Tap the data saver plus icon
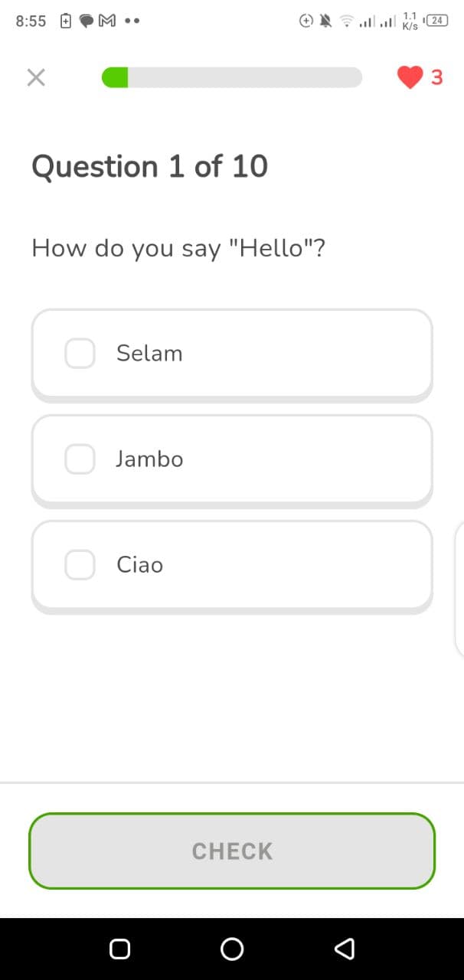Screen dimensions: 464x980 click(x=307, y=21)
